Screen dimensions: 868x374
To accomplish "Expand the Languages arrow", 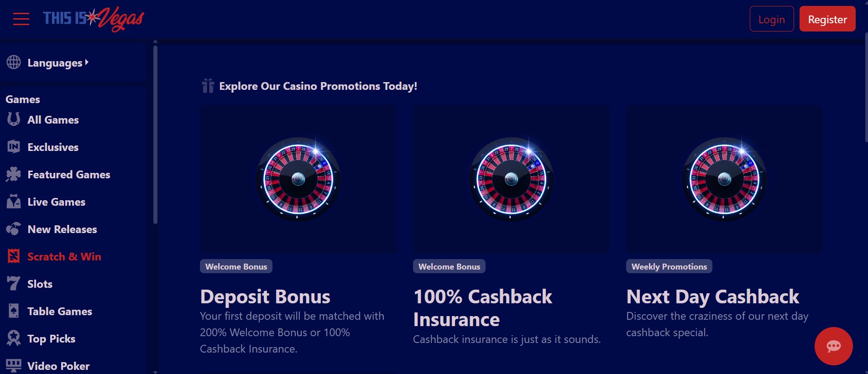I will point(87,62).
